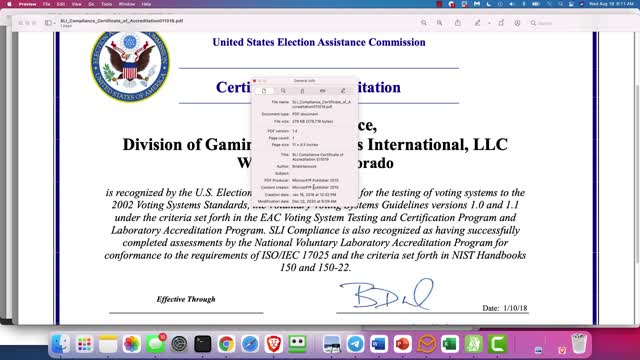Click the Highlight/annotate circle icon in toolbar

tap(517, 23)
